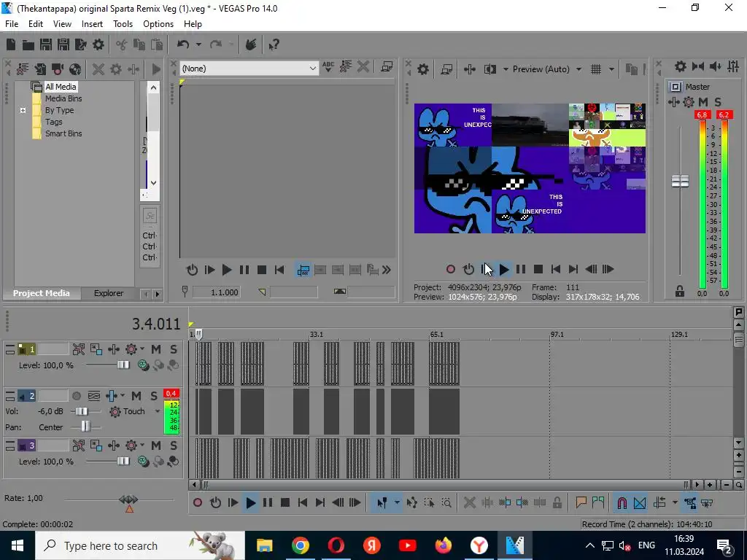Open the Preview (Auto) quality dropdown
747x560 pixels.
[x=578, y=69]
